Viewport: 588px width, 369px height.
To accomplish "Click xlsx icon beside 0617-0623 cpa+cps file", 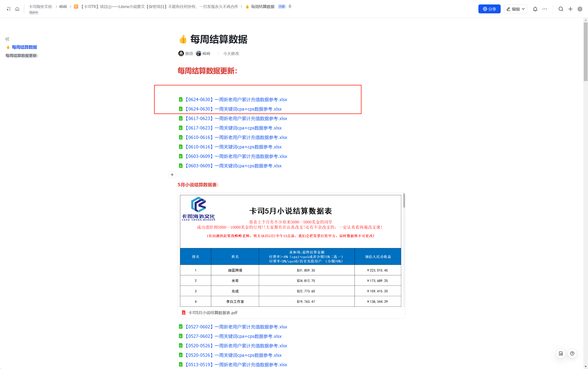I will tap(180, 128).
